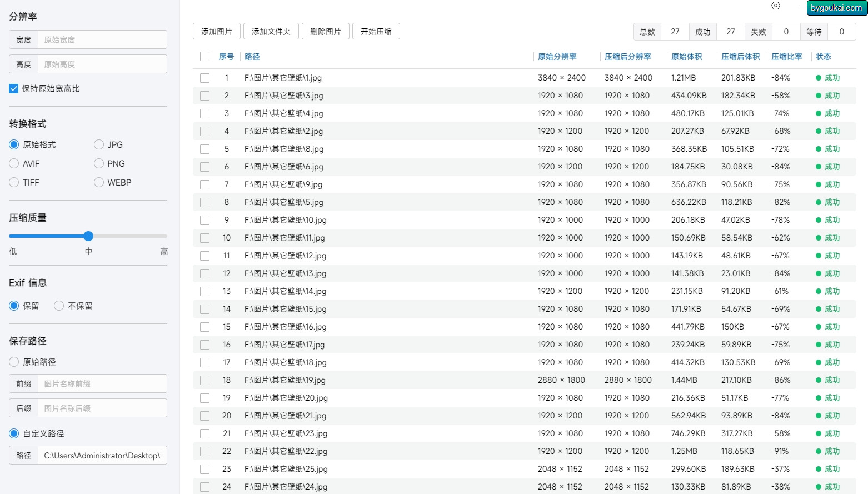Check the row for 1.jpg

coord(204,78)
